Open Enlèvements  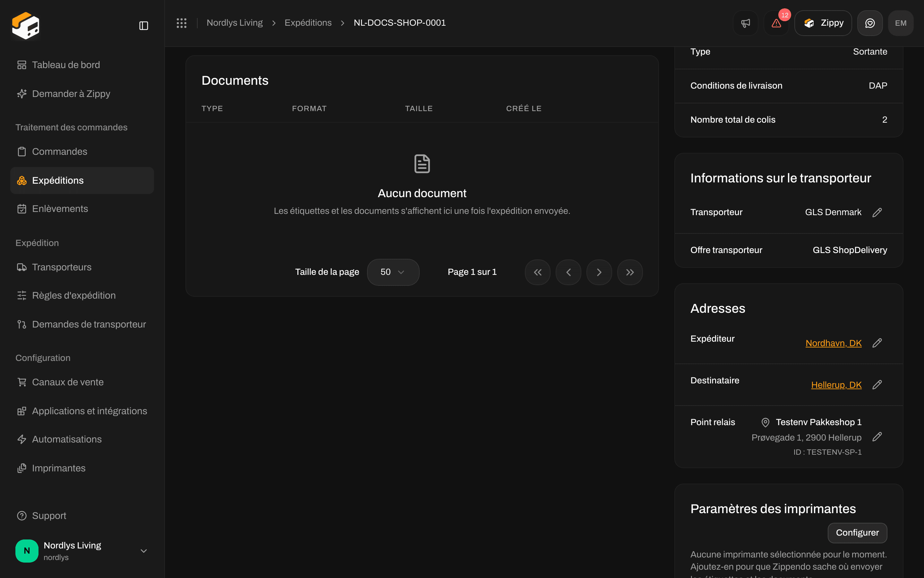pos(82,209)
